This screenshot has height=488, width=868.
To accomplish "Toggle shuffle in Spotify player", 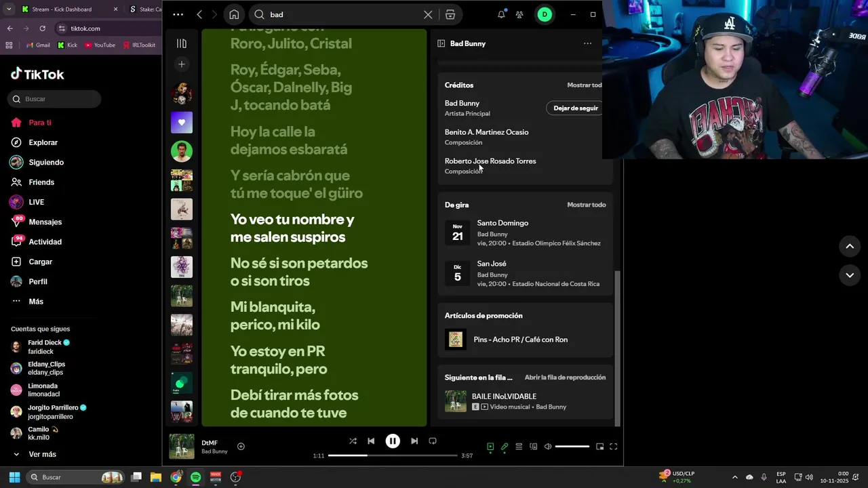I will tap(353, 441).
